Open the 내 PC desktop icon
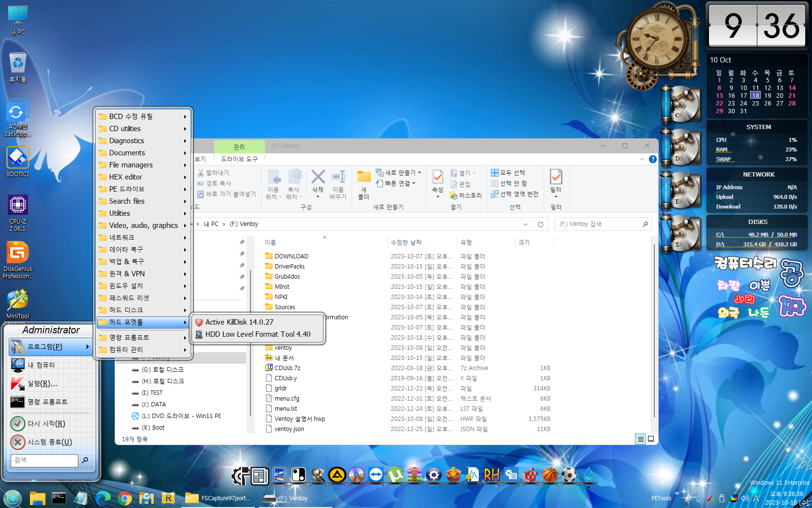The height and width of the screenshot is (508, 812). (18, 21)
